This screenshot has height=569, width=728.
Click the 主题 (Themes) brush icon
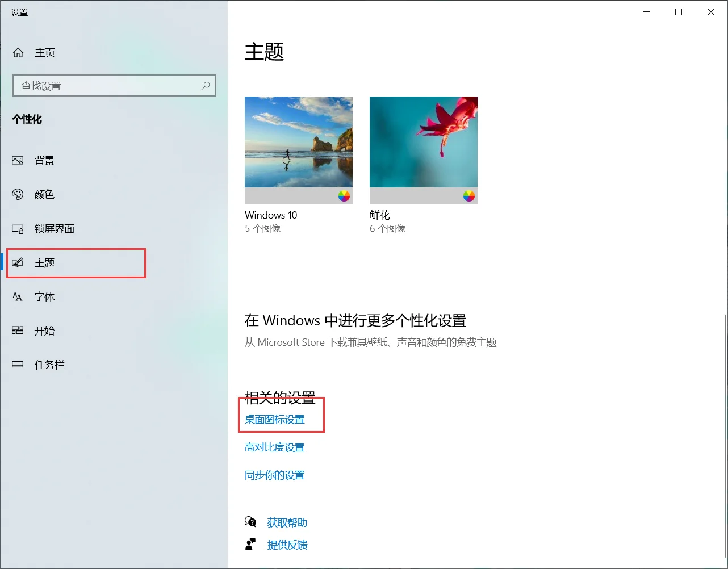click(x=19, y=262)
